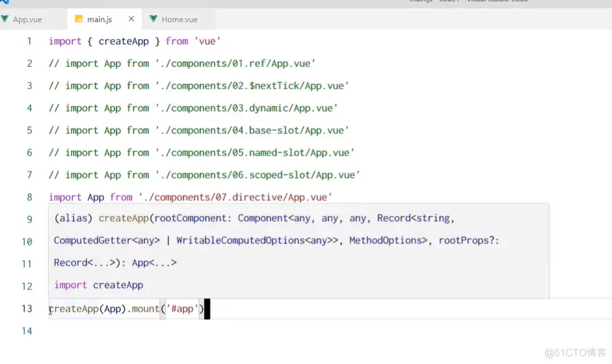Click the Vue icon on App.vue tab
The height and width of the screenshot is (364, 612).
[5, 19]
